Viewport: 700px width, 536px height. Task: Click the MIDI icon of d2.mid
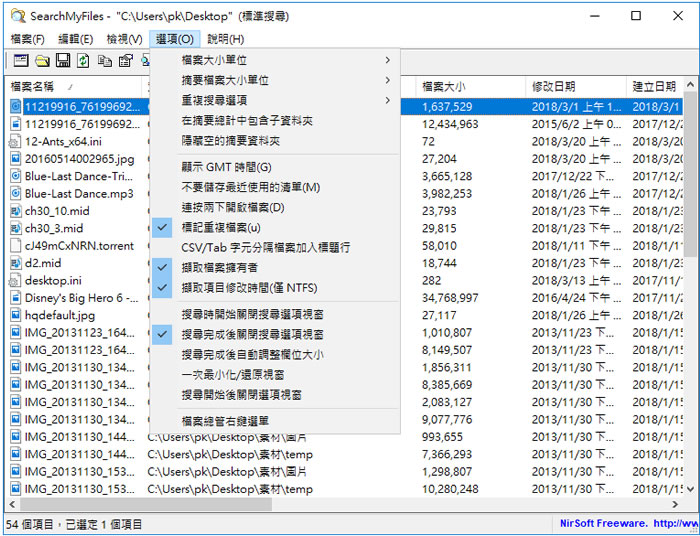(15, 263)
